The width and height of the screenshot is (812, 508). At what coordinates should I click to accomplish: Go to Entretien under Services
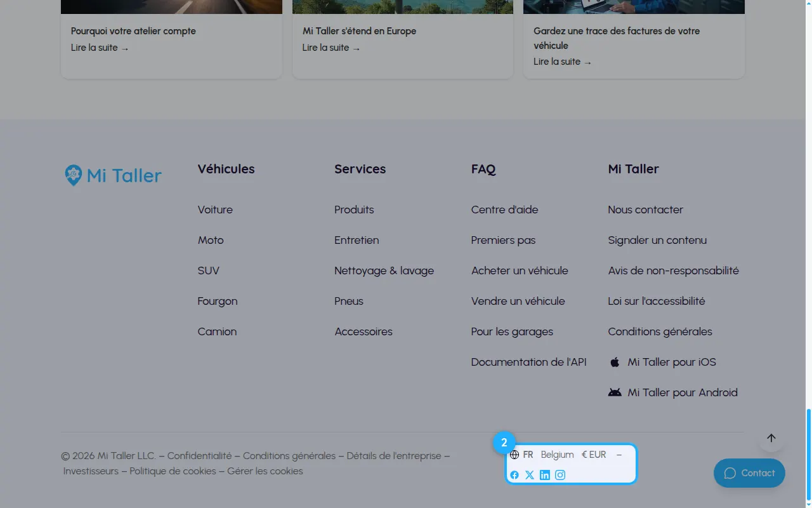(357, 240)
